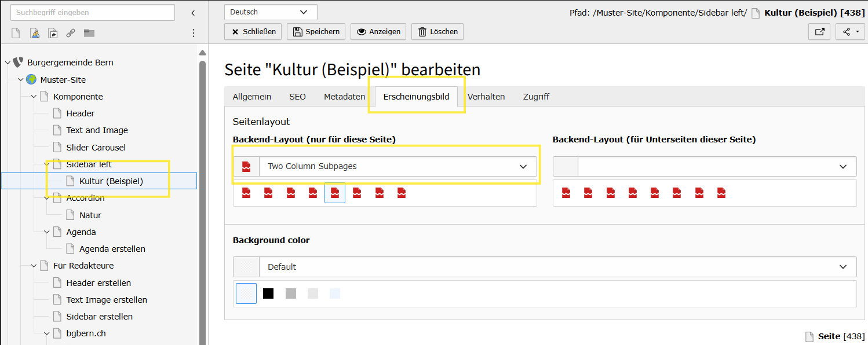Open page in new window icon
Image resolution: width=868 pixels, height=345 pixels.
(819, 32)
